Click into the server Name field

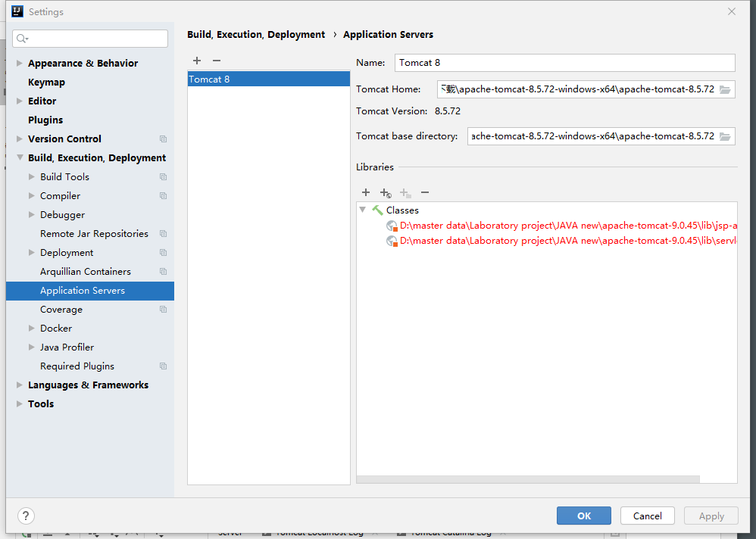564,63
